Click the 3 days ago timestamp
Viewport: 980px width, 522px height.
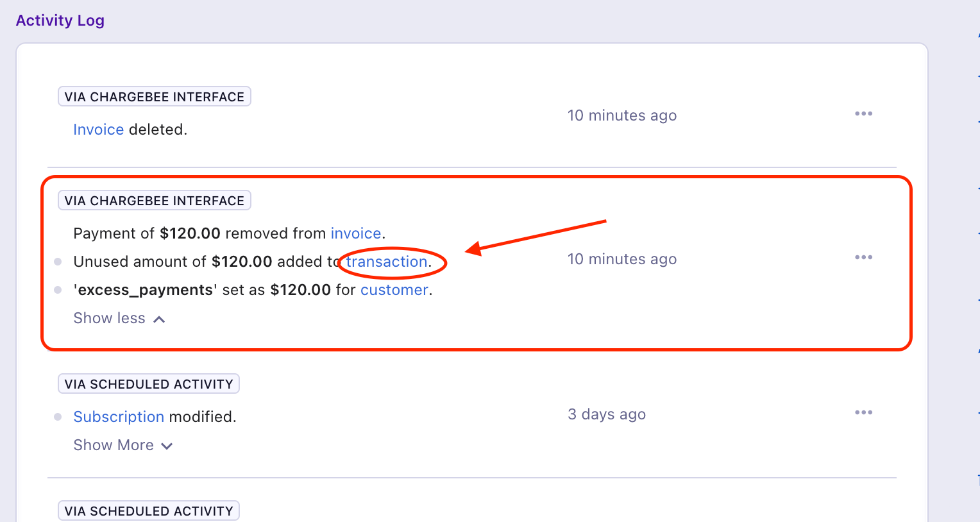(606, 414)
